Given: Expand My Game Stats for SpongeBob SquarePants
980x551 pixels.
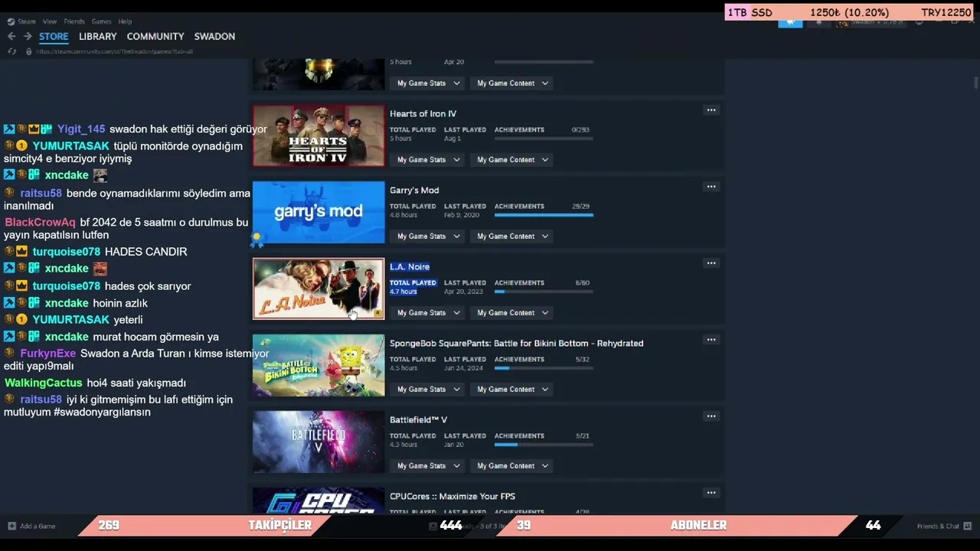Looking at the screenshot, I should (x=428, y=390).
